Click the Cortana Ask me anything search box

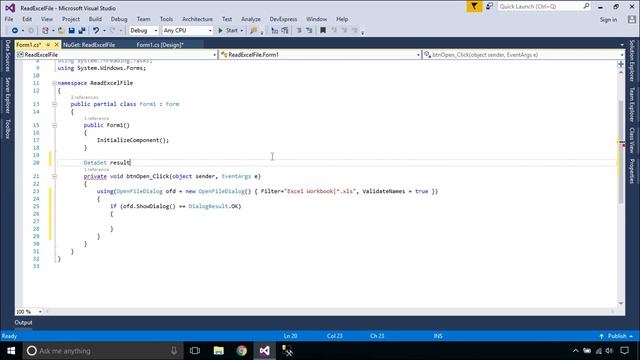tap(102, 351)
